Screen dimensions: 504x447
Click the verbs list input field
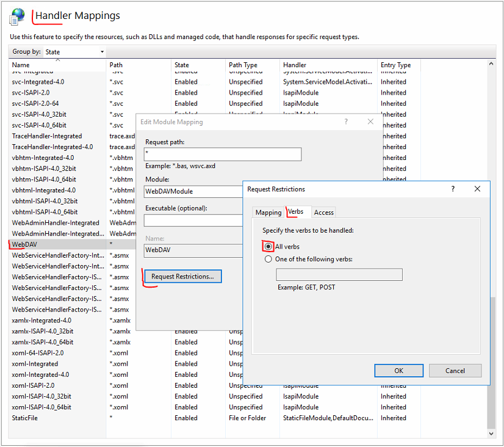click(x=339, y=275)
